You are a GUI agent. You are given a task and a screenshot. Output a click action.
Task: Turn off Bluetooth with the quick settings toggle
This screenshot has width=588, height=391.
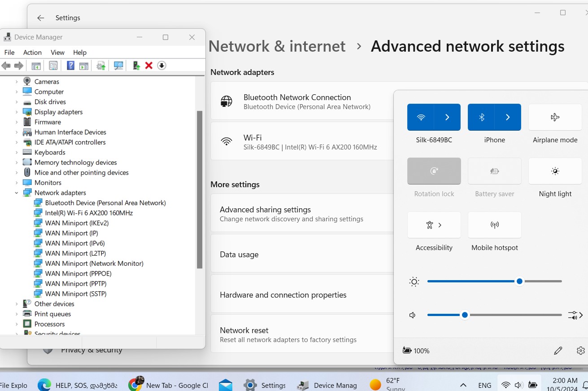click(x=481, y=117)
